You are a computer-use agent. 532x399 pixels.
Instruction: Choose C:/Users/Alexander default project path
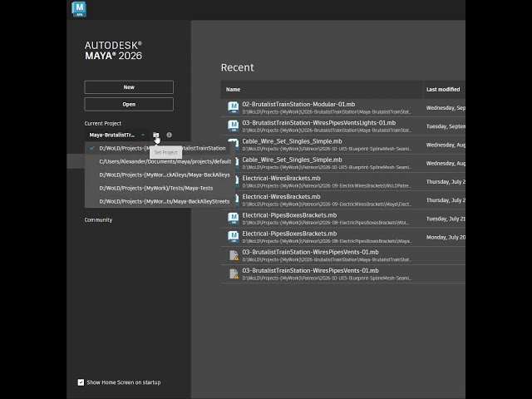pos(160,161)
